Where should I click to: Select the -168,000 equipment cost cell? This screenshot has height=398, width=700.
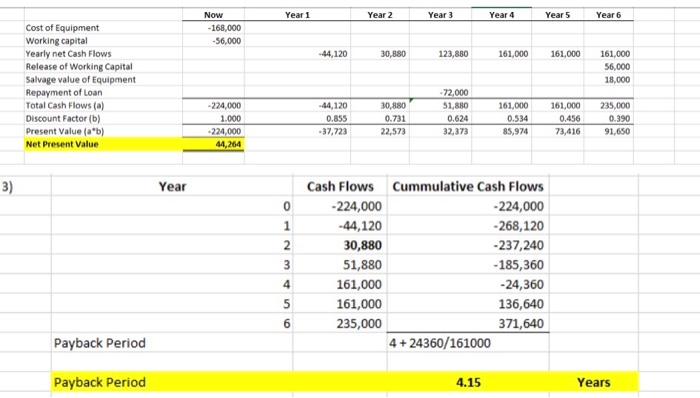point(224,28)
